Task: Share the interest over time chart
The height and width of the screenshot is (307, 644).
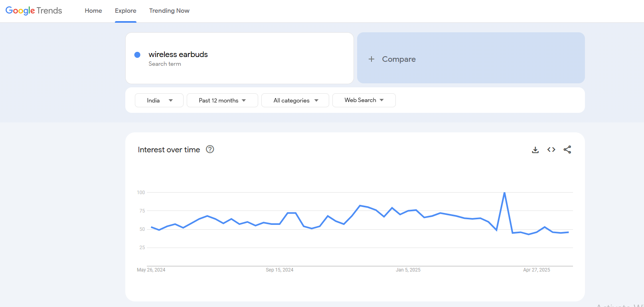Action: click(x=567, y=150)
